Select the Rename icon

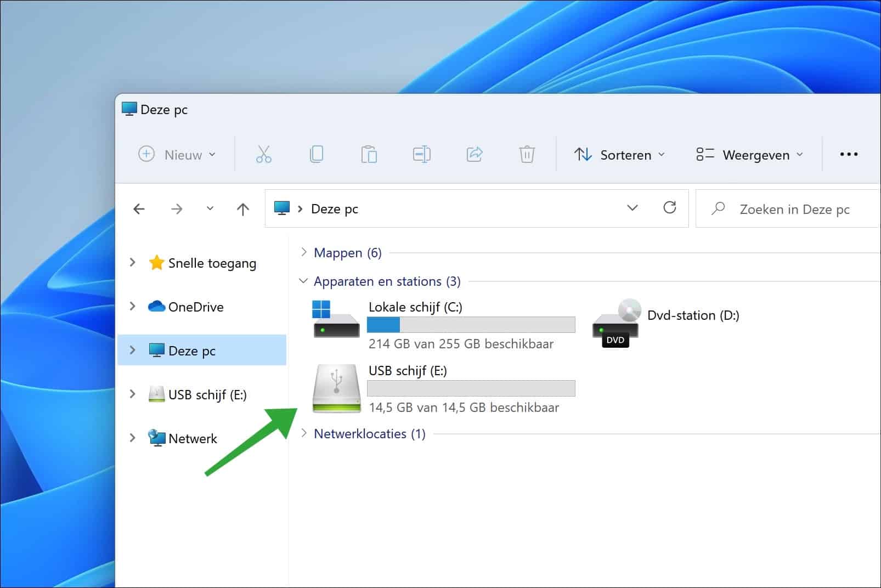(x=421, y=154)
